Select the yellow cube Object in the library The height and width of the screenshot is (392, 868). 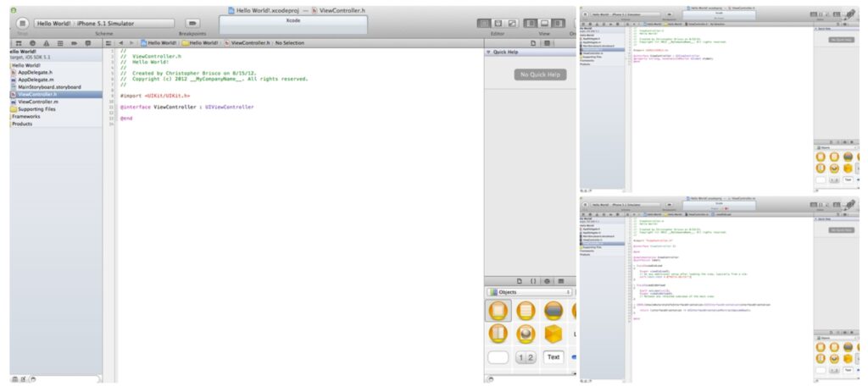[x=553, y=334]
